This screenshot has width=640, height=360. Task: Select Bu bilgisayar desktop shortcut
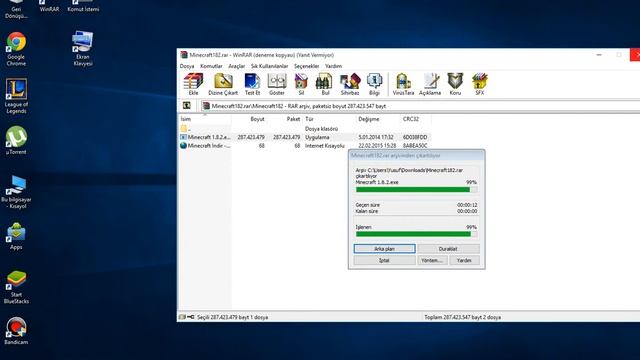[16, 192]
